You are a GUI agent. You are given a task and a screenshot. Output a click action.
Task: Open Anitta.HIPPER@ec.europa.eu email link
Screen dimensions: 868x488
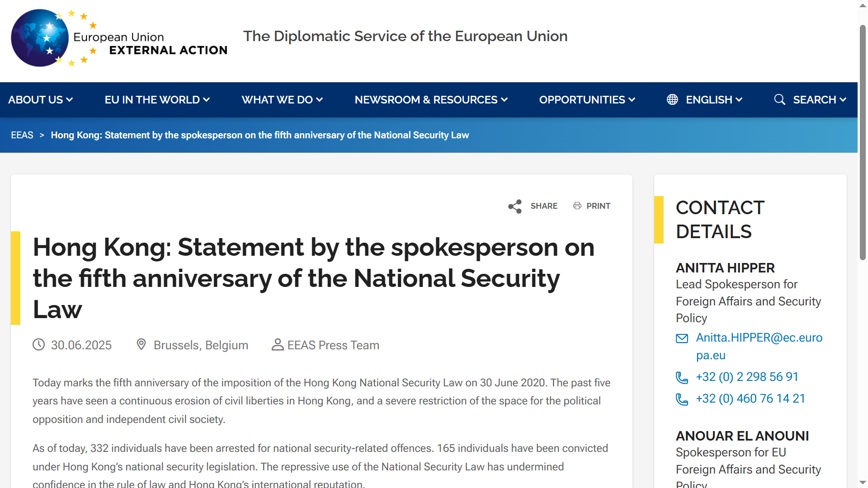click(759, 347)
